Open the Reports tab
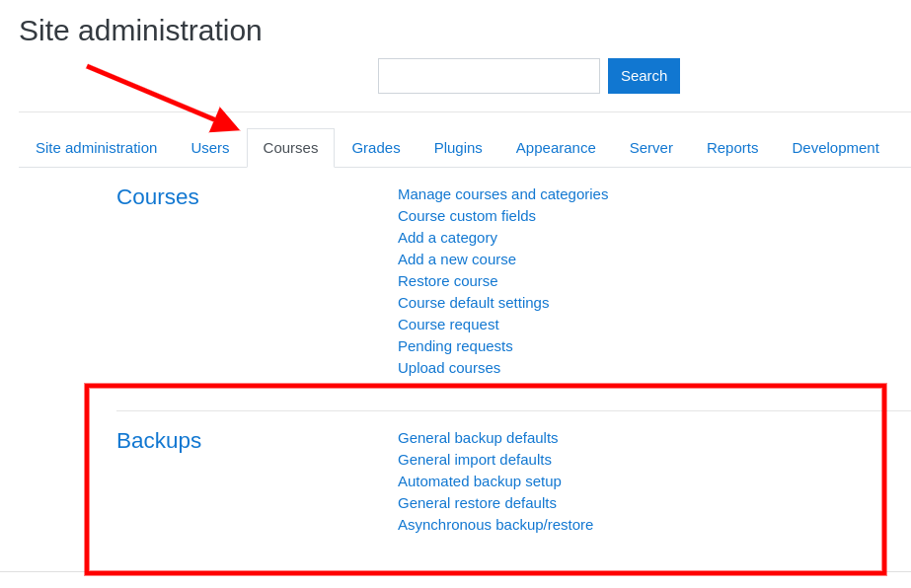911x588 pixels. (x=731, y=147)
